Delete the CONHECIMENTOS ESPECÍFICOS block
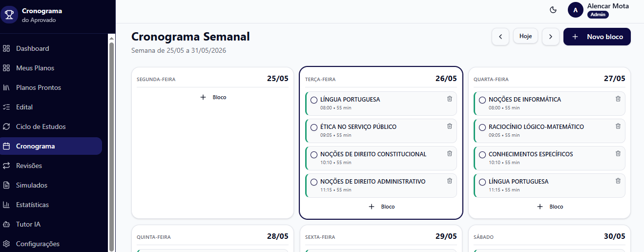The image size is (644, 252). pos(618,153)
